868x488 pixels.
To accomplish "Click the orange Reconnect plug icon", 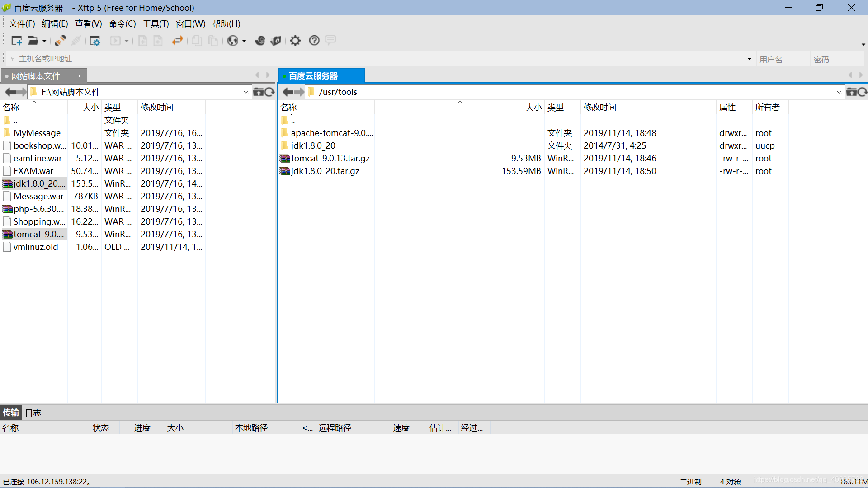I will point(60,41).
